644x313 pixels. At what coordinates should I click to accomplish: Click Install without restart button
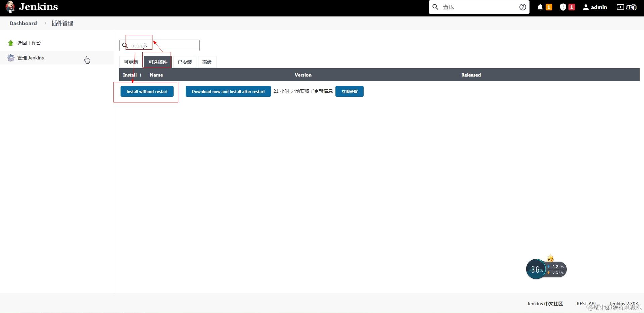tap(147, 91)
